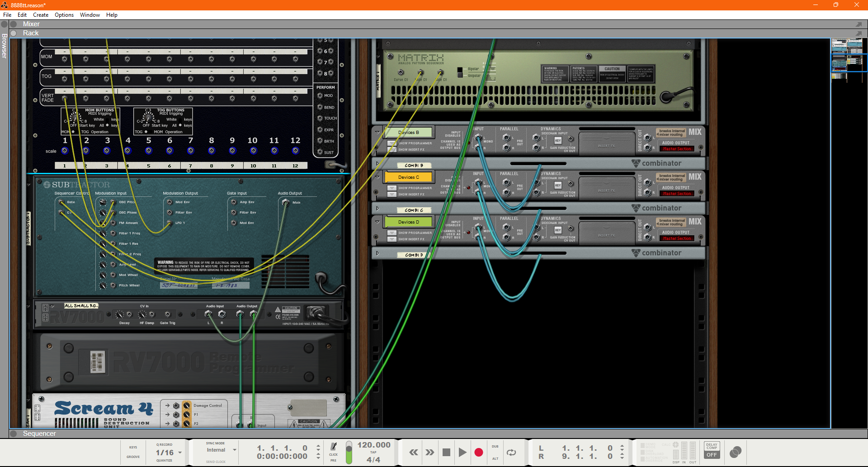Detach the Rack with its header icon

pyautogui.click(x=859, y=33)
